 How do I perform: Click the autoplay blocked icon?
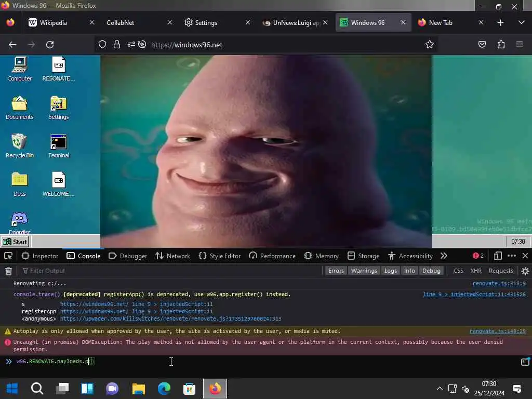[142, 45]
